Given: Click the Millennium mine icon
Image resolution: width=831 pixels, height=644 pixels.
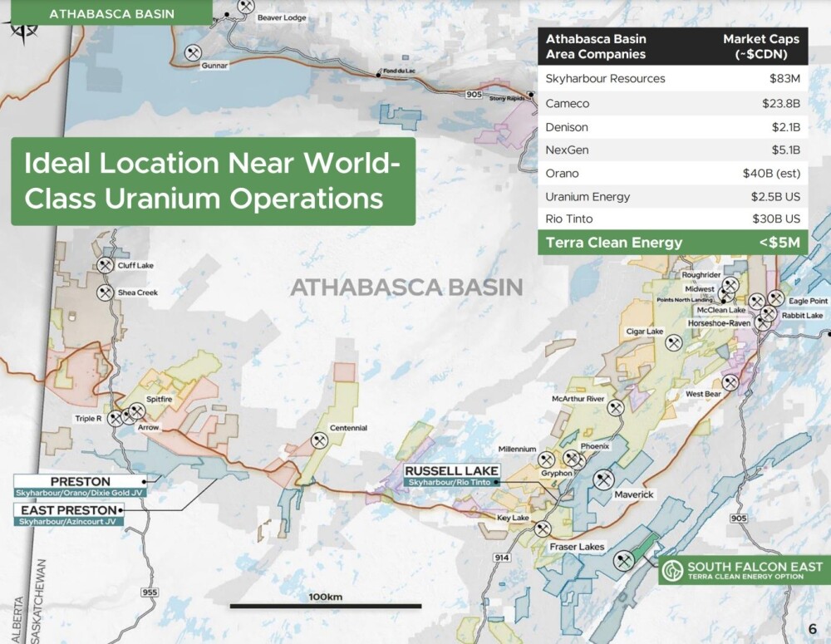Looking at the screenshot, I should tap(547, 459).
